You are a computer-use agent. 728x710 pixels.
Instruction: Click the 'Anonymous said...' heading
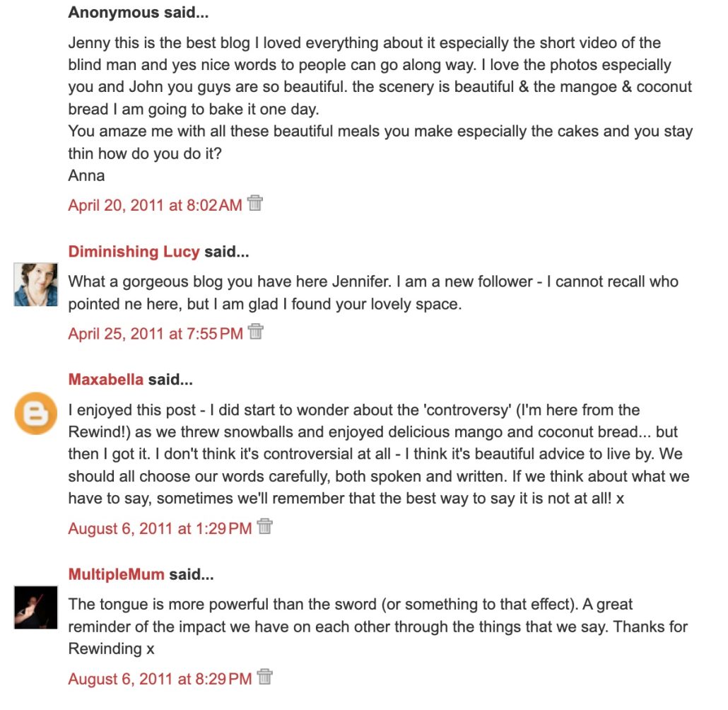pyautogui.click(x=138, y=13)
